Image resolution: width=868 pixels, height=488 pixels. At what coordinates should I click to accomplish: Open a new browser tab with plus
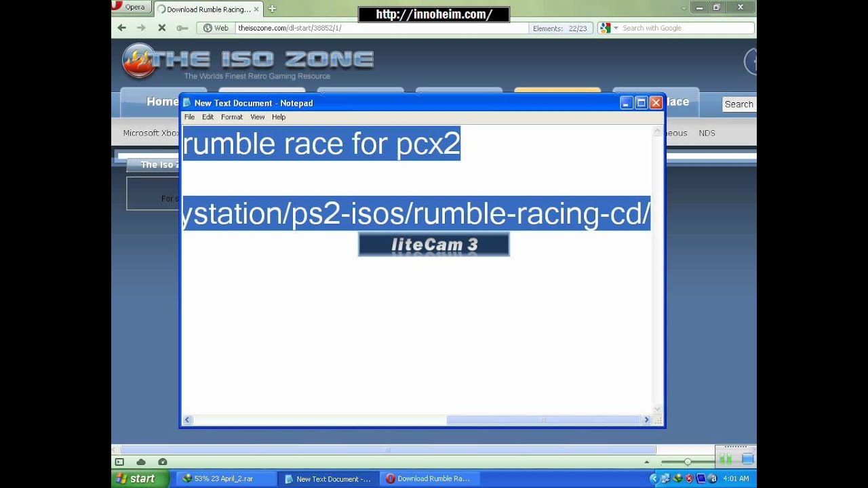click(x=272, y=9)
